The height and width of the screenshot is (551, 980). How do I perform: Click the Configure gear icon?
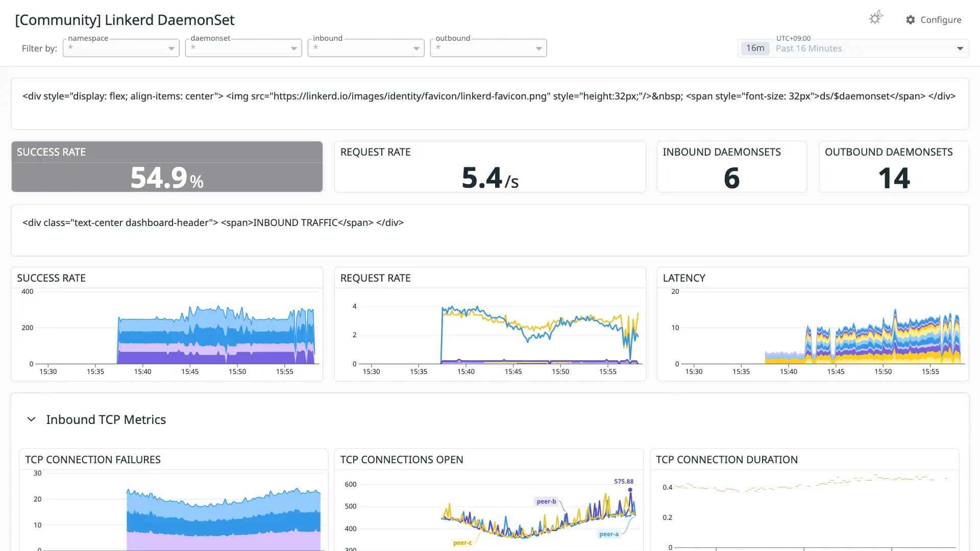coord(911,20)
